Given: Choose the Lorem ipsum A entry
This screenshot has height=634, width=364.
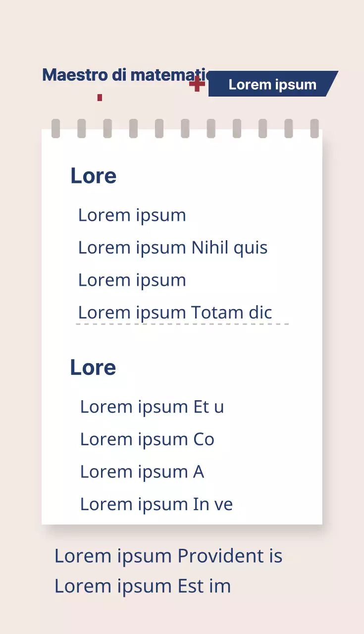Looking at the screenshot, I should (142, 472).
